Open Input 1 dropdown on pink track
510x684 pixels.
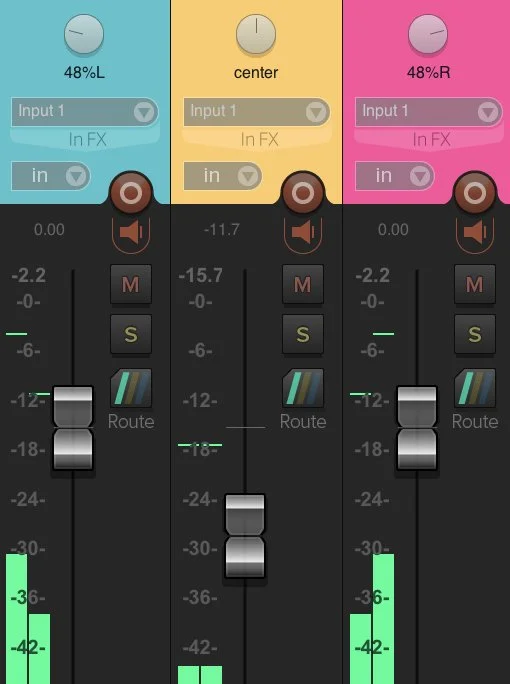pos(428,112)
